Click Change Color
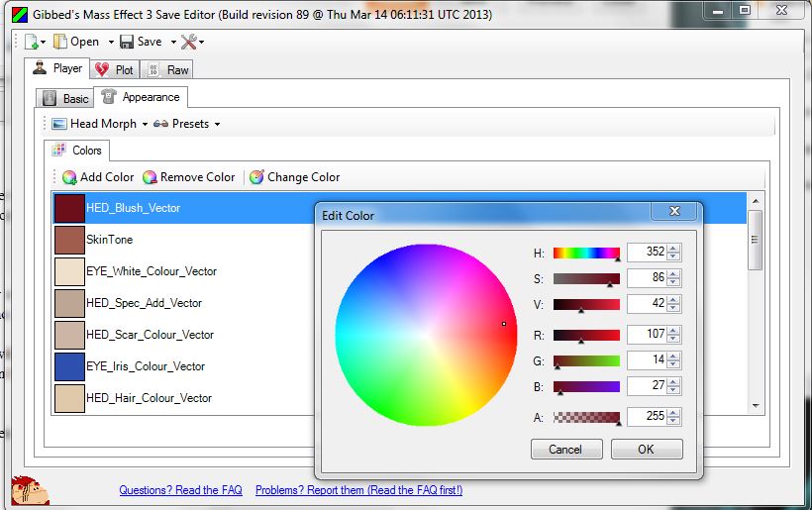The height and width of the screenshot is (510, 812). 295,177
